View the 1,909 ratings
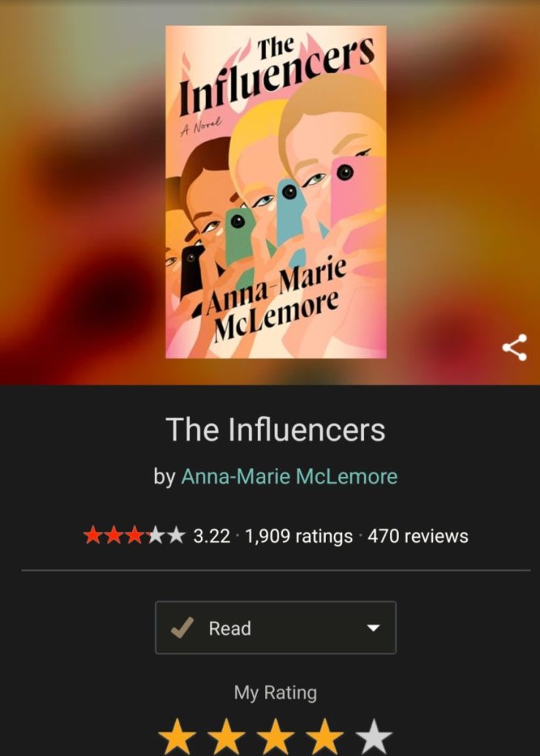 [298, 536]
